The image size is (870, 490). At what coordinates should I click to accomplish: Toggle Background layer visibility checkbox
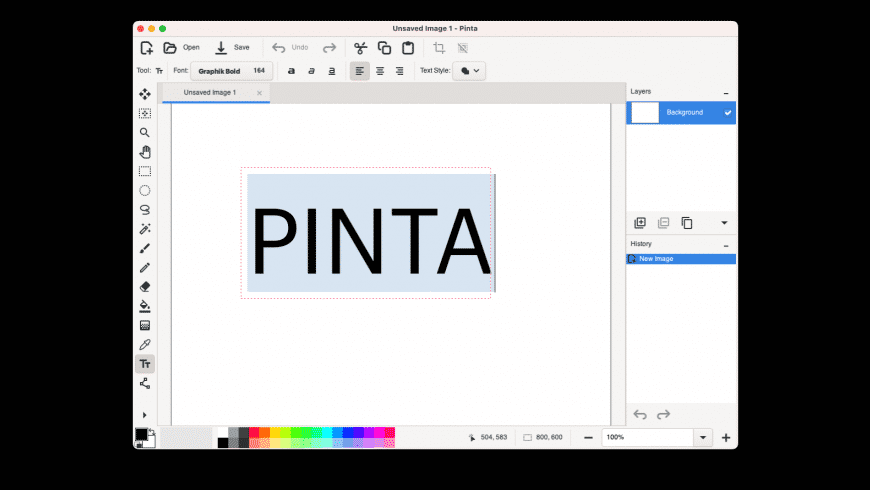(x=727, y=113)
